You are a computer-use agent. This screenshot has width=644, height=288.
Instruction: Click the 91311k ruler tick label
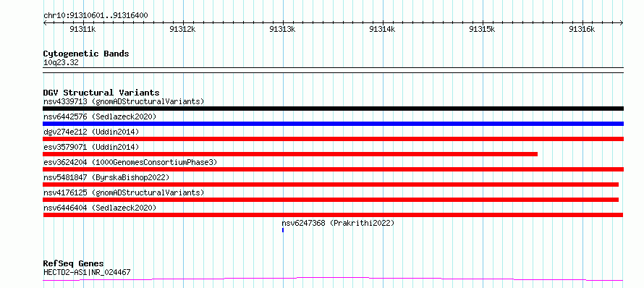click(x=83, y=29)
